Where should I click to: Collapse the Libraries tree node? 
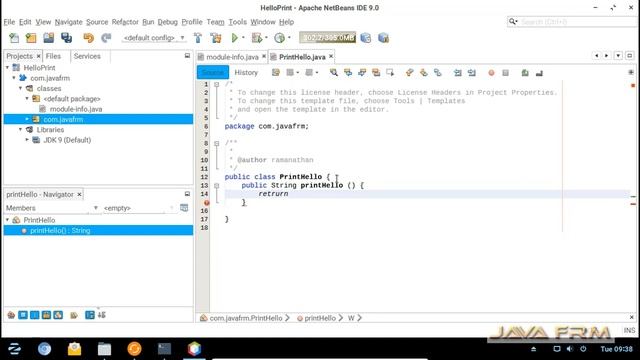[21, 129]
